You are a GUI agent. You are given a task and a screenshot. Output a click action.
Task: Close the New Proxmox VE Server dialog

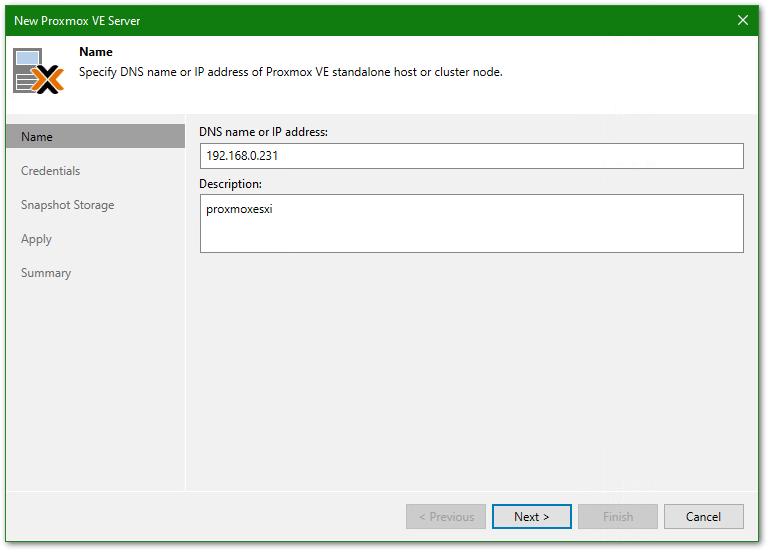pyautogui.click(x=743, y=20)
